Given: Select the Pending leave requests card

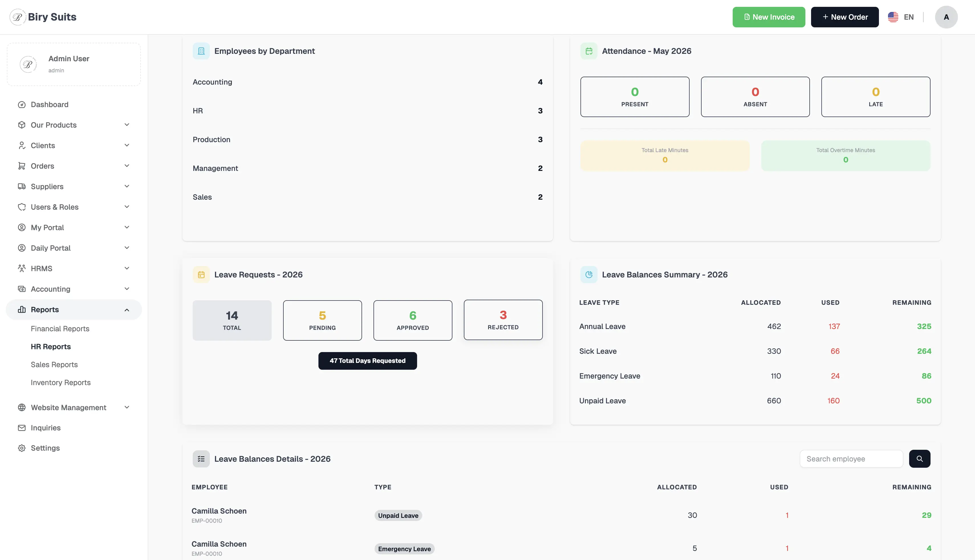Looking at the screenshot, I should click(x=322, y=320).
